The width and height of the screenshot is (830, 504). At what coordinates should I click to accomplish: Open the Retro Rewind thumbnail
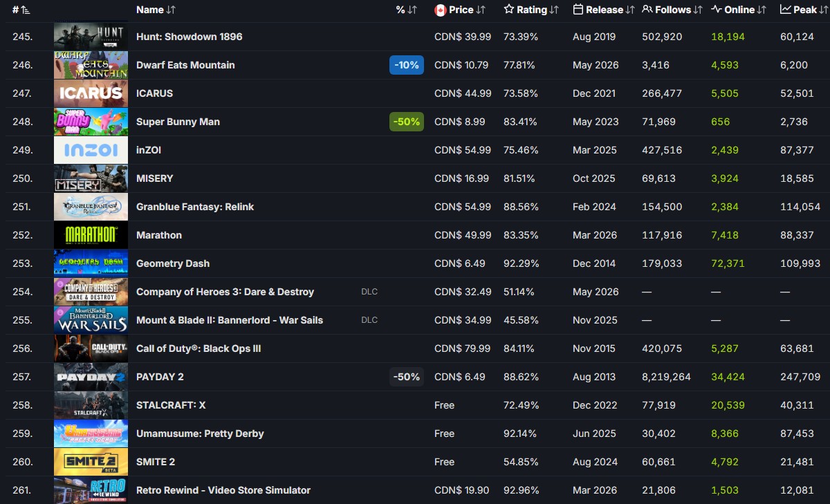91,490
